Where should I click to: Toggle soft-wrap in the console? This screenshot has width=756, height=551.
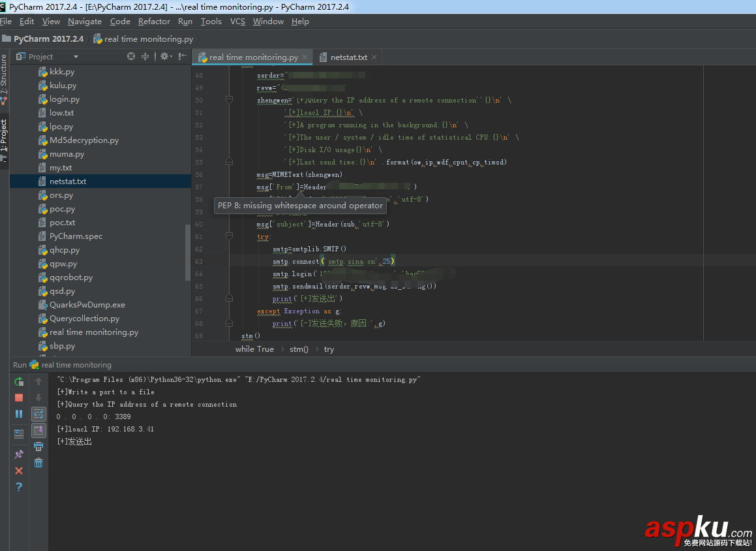click(x=38, y=414)
